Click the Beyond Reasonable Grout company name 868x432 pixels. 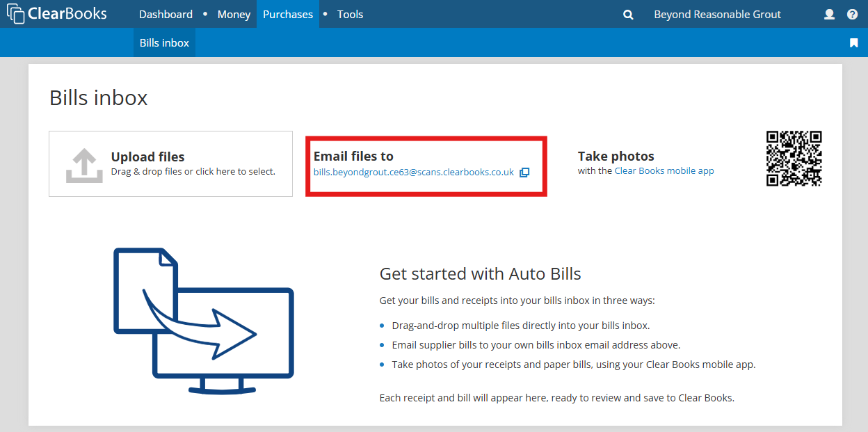pyautogui.click(x=717, y=15)
